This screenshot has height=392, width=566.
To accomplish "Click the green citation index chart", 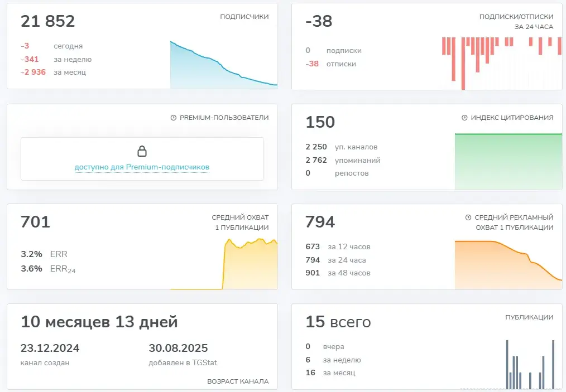I will point(509,161).
